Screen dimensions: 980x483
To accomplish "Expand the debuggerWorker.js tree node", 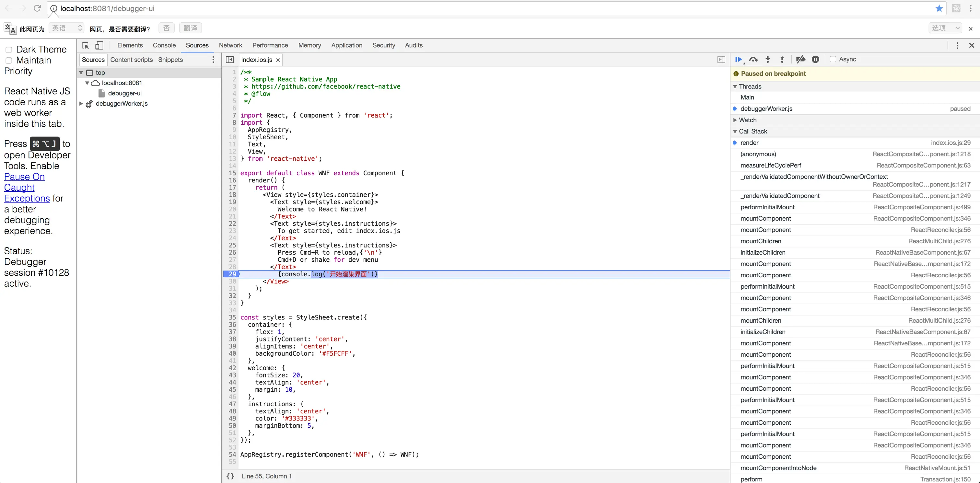I will coord(81,103).
